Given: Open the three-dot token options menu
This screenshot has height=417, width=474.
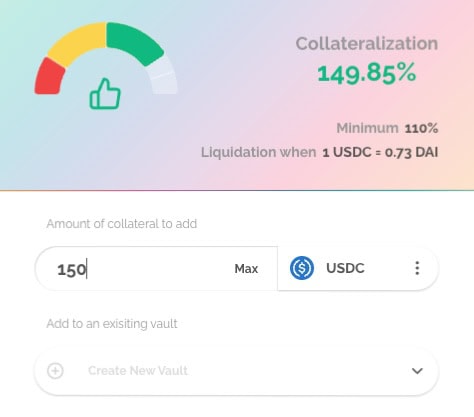Looking at the screenshot, I should pyautogui.click(x=417, y=268).
